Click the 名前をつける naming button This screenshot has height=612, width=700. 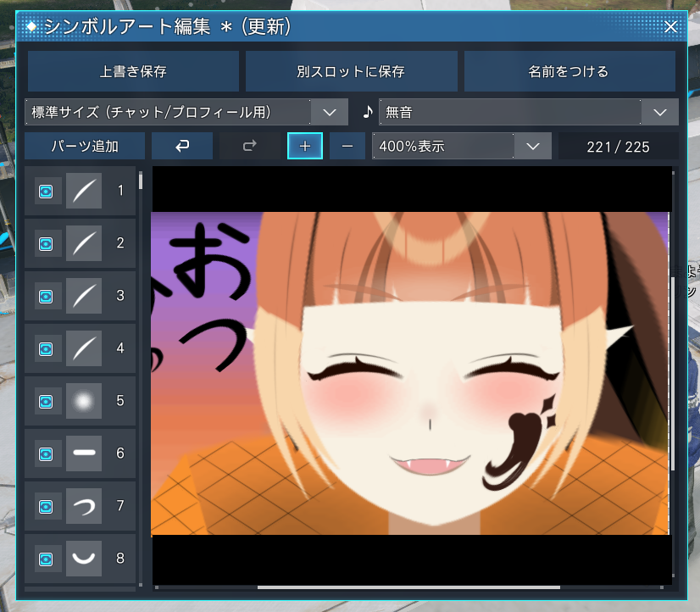point(569,71)
